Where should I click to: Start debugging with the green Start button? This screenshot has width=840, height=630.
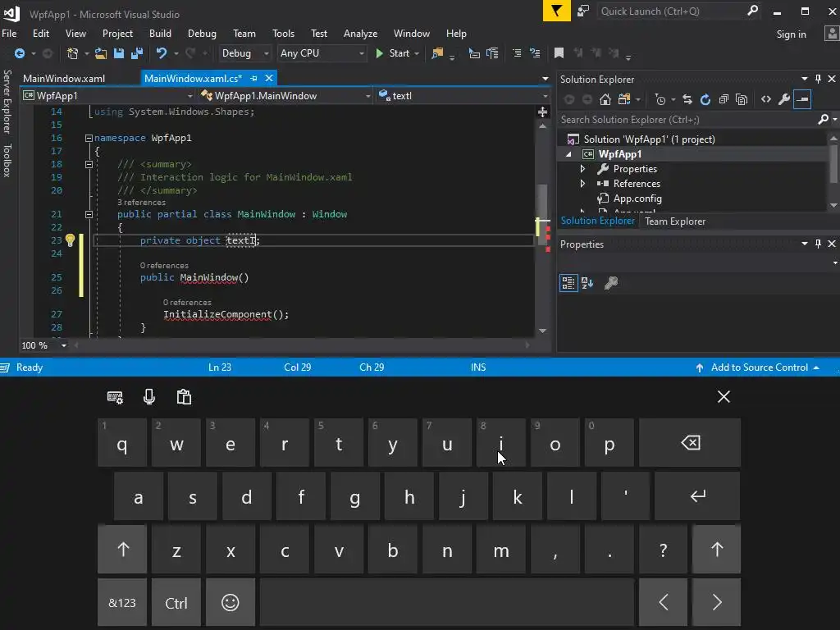[394, 53]
